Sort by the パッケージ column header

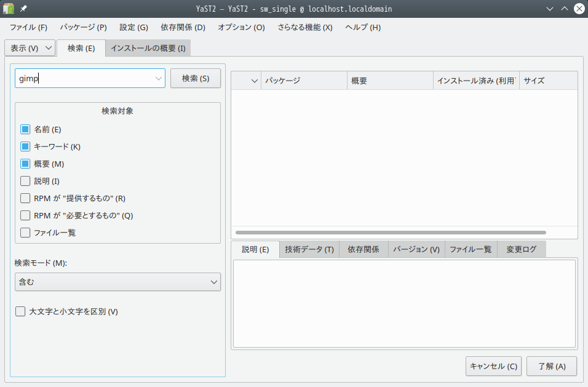304,81
